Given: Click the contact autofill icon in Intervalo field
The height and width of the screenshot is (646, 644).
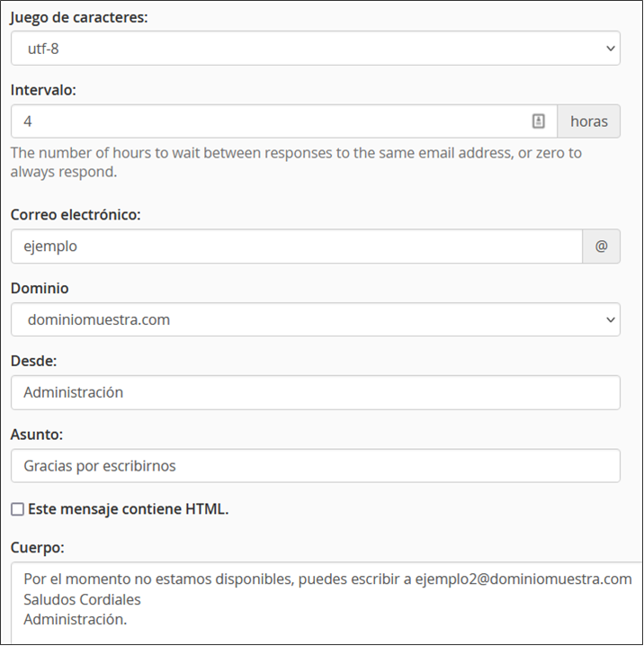Looking at the screenshot, I should pyautogui.click(x=538, y=121).
